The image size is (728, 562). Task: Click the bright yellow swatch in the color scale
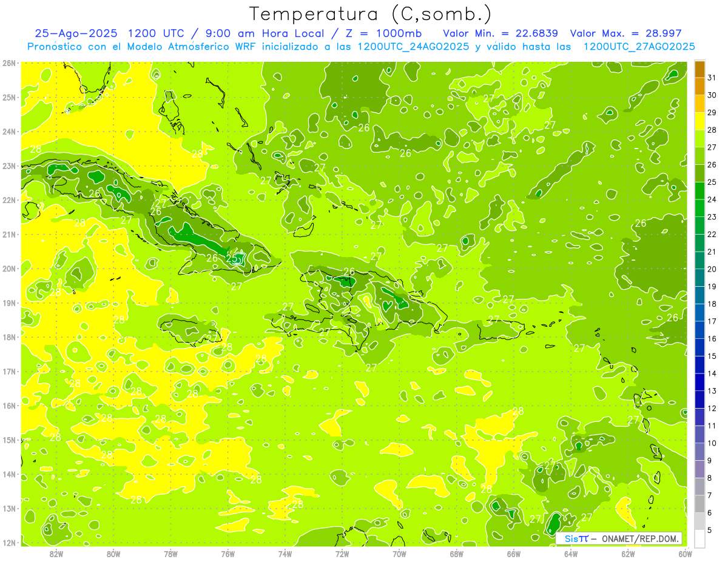click(x=699, y=122)
